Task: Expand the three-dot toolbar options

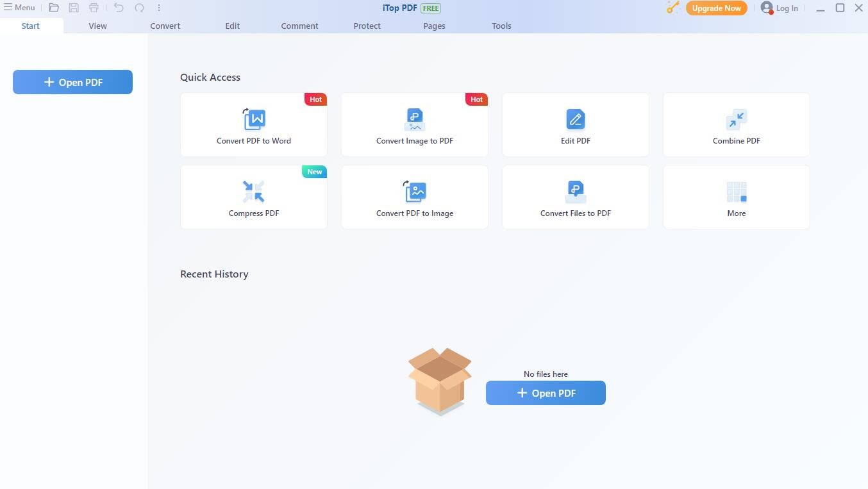Action: point(159,8)
